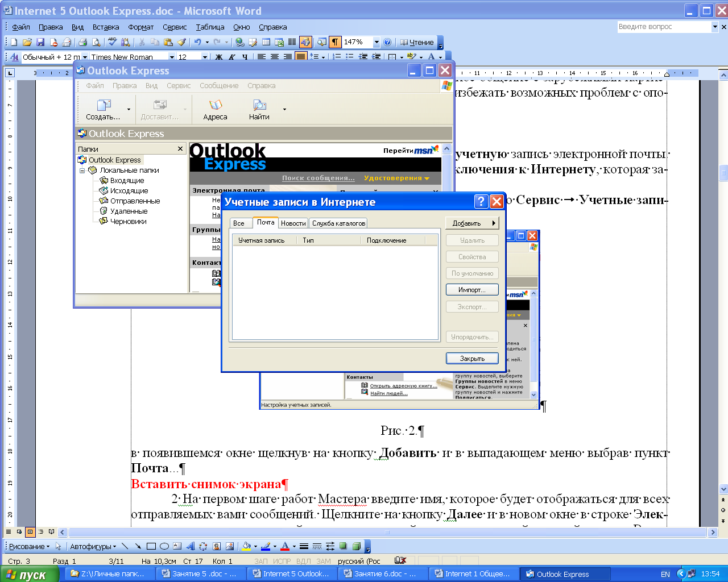Toggle show paragraph marks ¶ button
The width and height of the screenshot is (728, 582).
(x=335, y=42)
